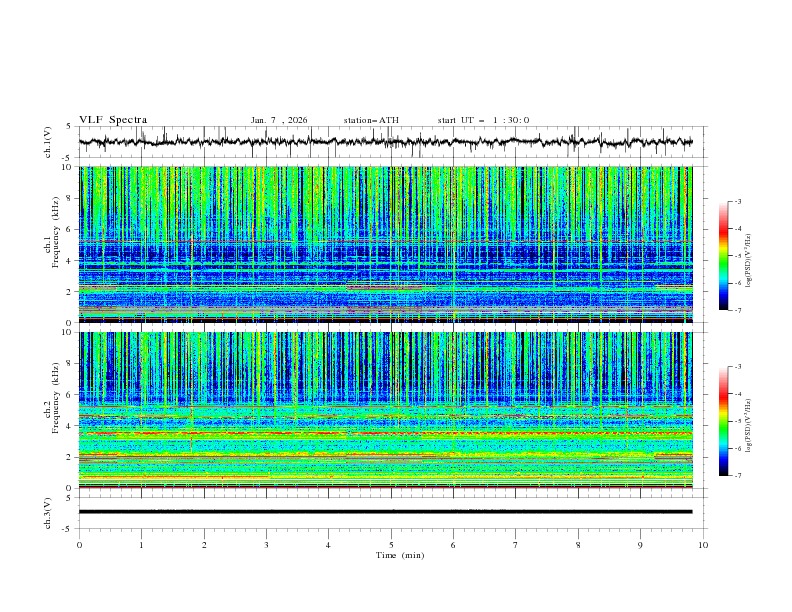Image resolution: width=792 pixels, height=612 pixels.
Task: Click the 5 minute tick label
Action: coord(391,544)
